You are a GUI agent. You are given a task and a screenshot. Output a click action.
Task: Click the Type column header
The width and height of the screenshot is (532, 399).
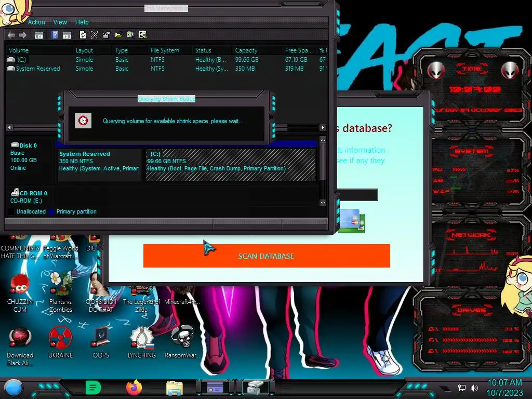click(129, 50)
